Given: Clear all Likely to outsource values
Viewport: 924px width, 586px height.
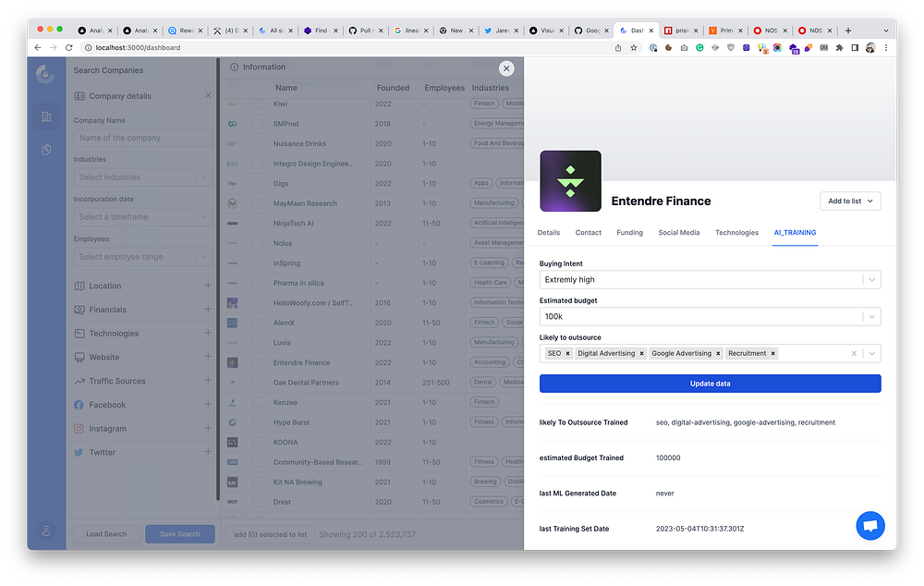Looking at the screenshot, I should pos(854,353).
